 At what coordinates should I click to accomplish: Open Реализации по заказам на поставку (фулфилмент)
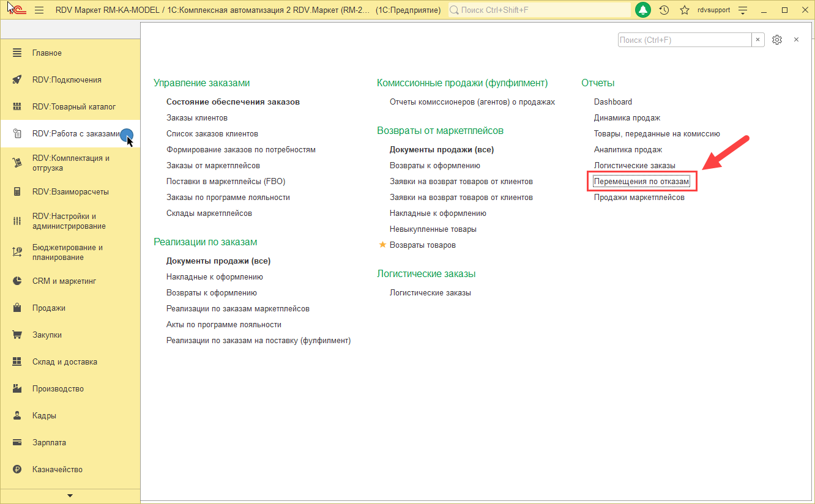259,341
